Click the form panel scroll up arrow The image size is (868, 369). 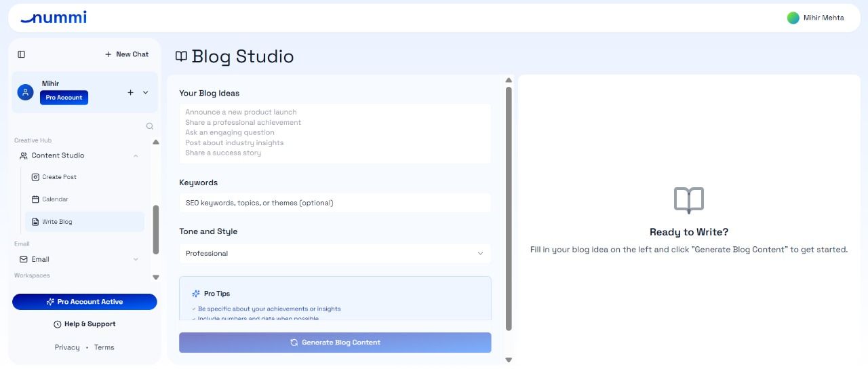click(x=509, y=81)
